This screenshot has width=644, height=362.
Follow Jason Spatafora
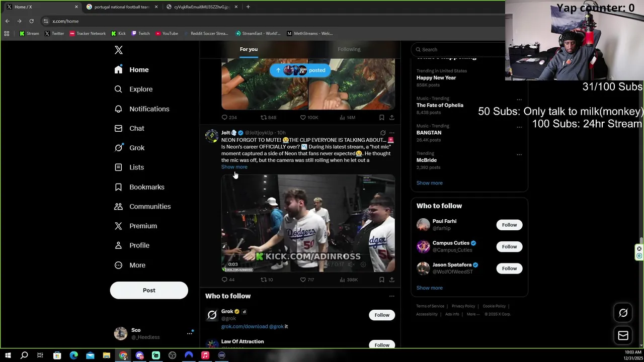[x=509, y=268]
